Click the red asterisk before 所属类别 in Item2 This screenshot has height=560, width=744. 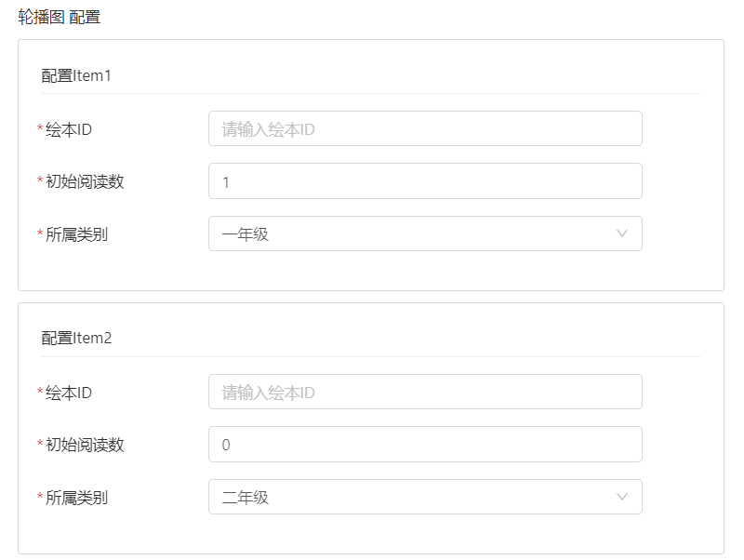pos(40,499)
